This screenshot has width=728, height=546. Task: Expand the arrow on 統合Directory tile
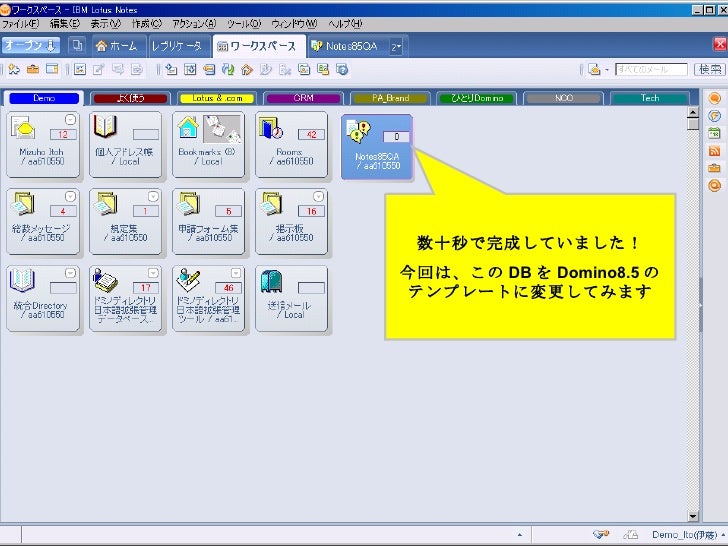(x=70, y=273)
